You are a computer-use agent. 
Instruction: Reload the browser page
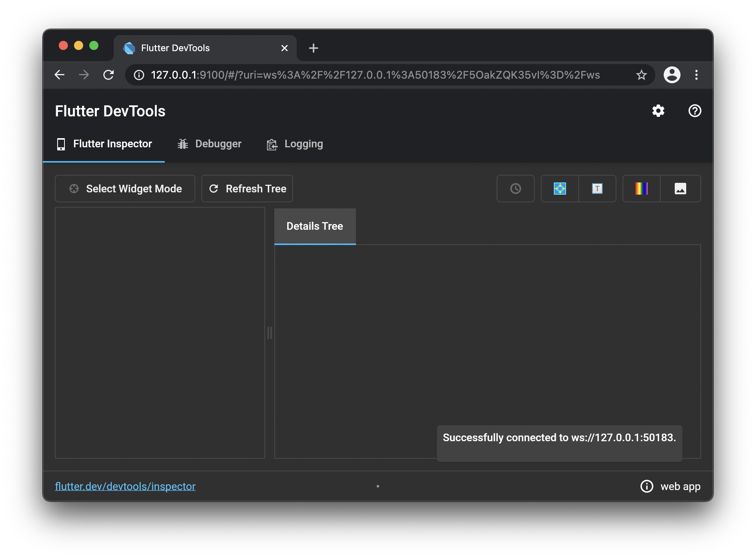(108, 75)
